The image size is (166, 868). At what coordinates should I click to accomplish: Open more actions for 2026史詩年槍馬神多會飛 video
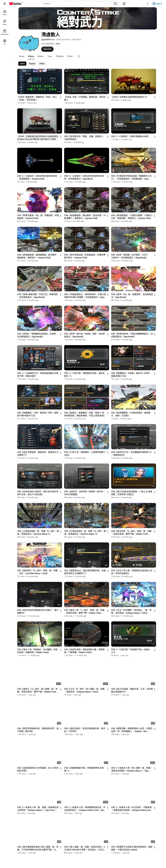tap(108, 176)
